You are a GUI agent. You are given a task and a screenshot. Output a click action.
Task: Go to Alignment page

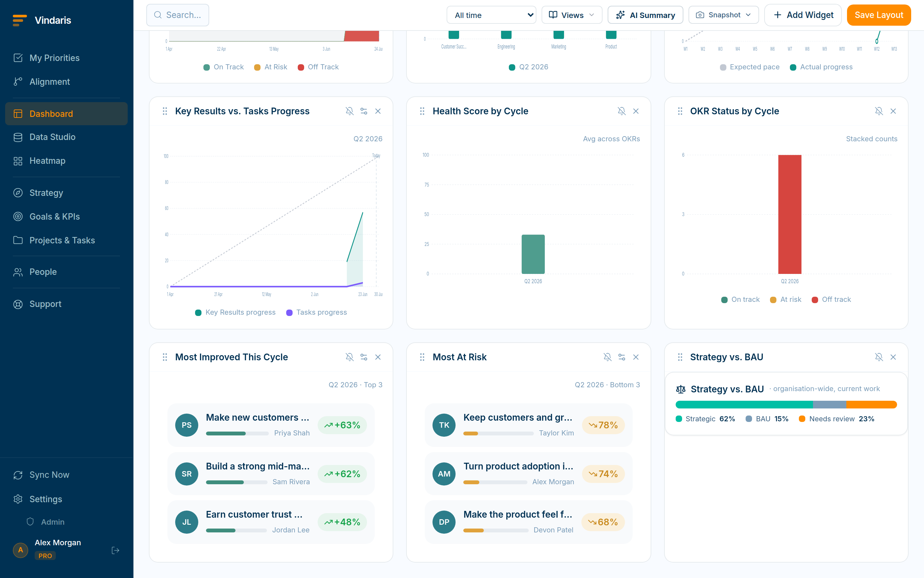[x=66, y=82]
